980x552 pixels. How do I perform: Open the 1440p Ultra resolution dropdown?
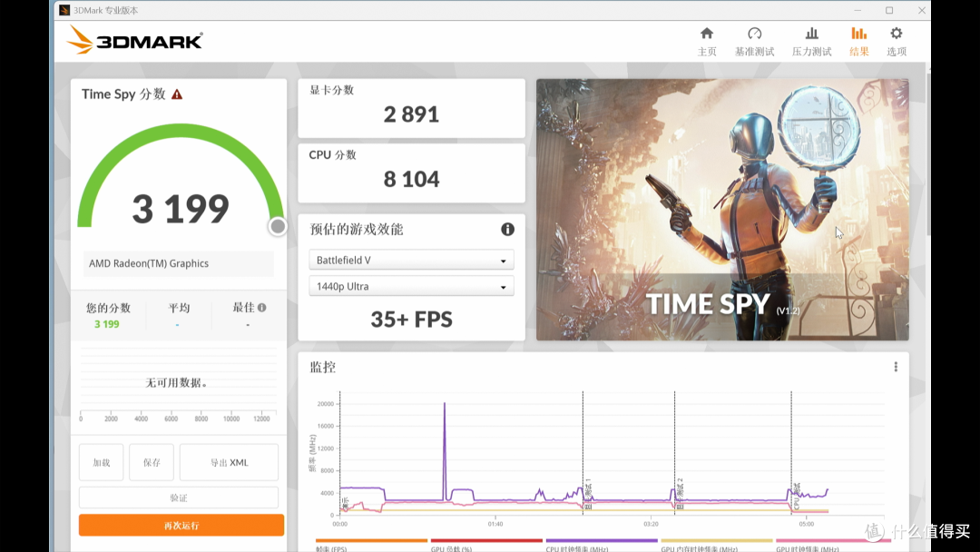411,286
